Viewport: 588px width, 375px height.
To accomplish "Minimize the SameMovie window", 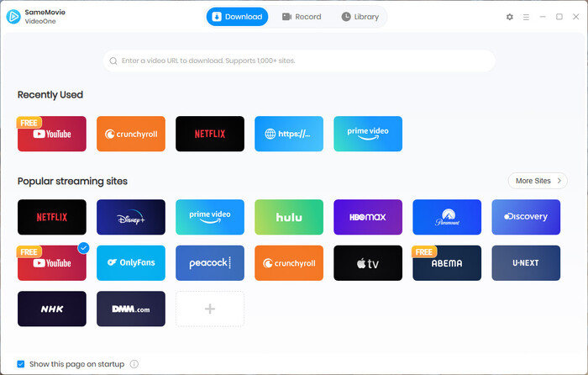I will [x=543, y=17].
